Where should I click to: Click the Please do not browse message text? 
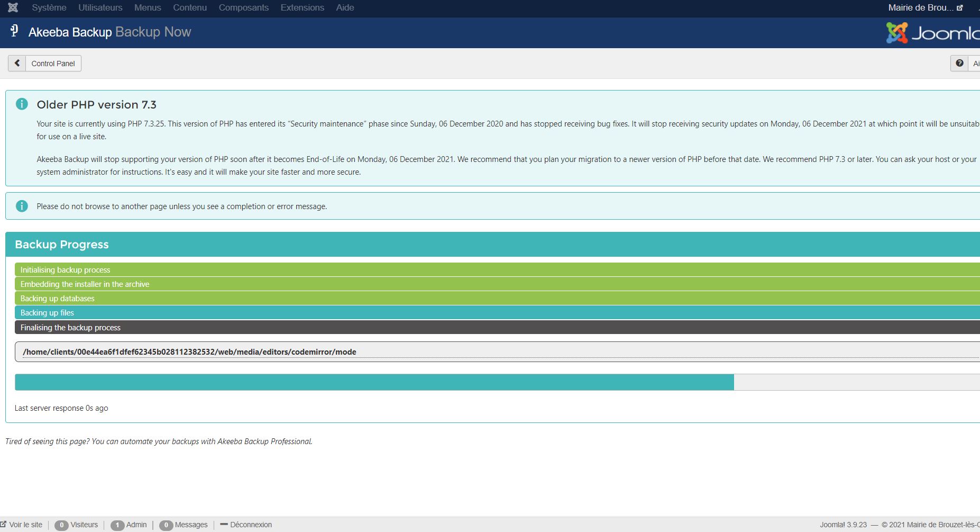tap(182, 206)
